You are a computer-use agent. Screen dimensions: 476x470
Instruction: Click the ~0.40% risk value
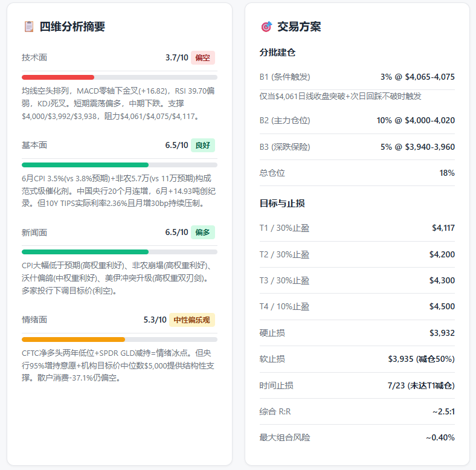(440, 438)
